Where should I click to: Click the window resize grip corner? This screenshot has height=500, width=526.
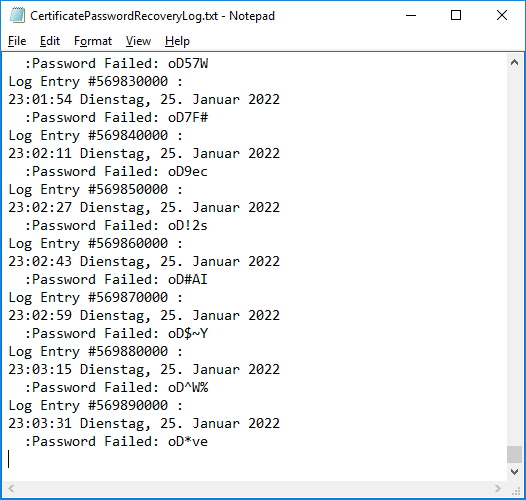516,491
